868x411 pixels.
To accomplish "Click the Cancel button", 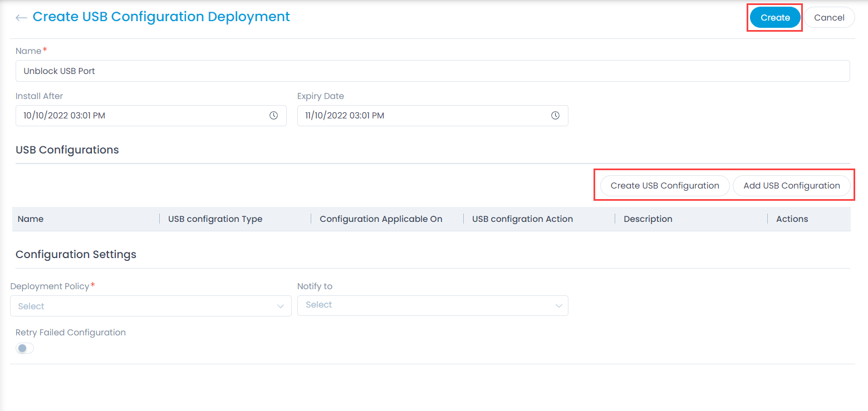I will [x=829, y=17].
